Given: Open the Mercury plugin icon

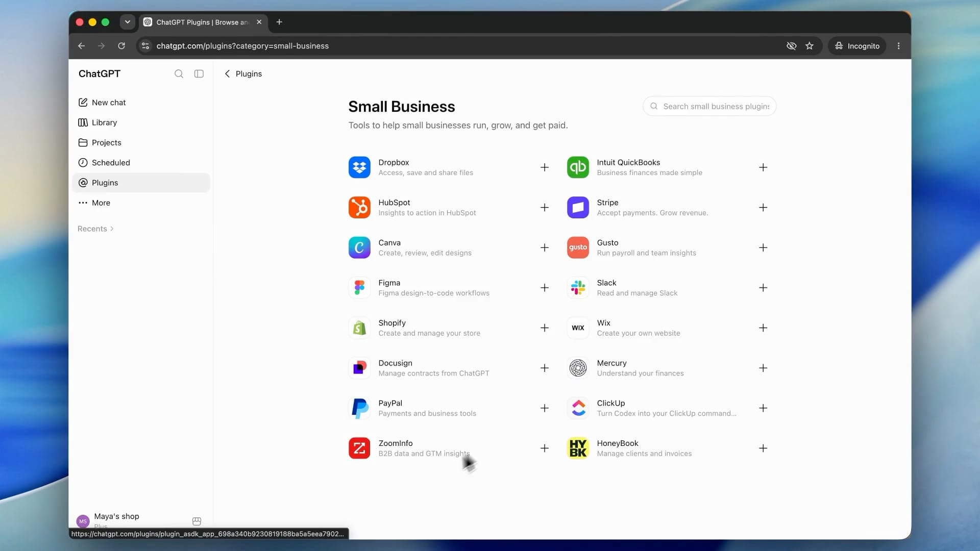Looking at the screenshot, I should pos(578,368).
